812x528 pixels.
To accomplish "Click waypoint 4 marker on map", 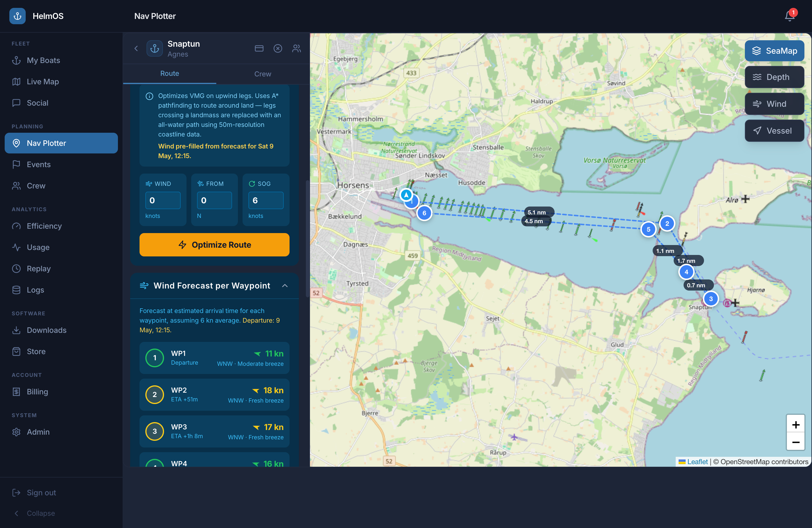I will point(686,272).
